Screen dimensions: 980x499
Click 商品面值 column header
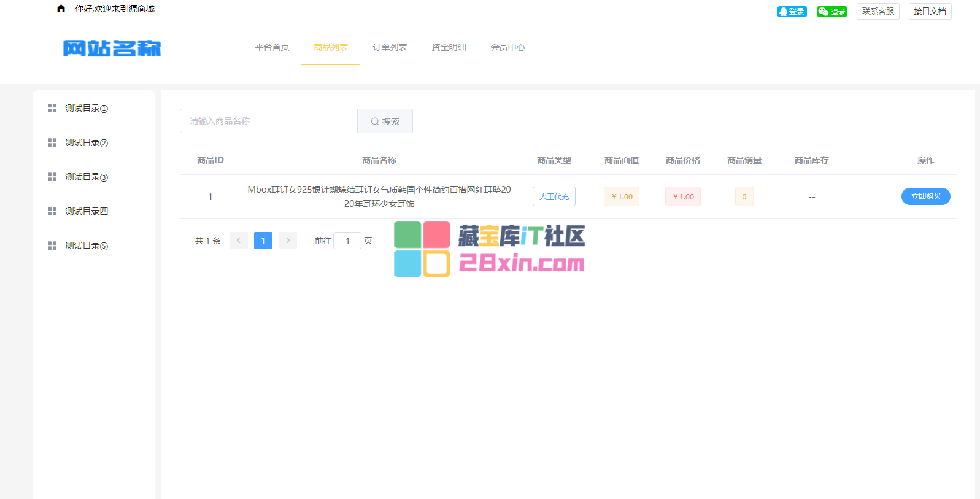click(x=622, y=160)
